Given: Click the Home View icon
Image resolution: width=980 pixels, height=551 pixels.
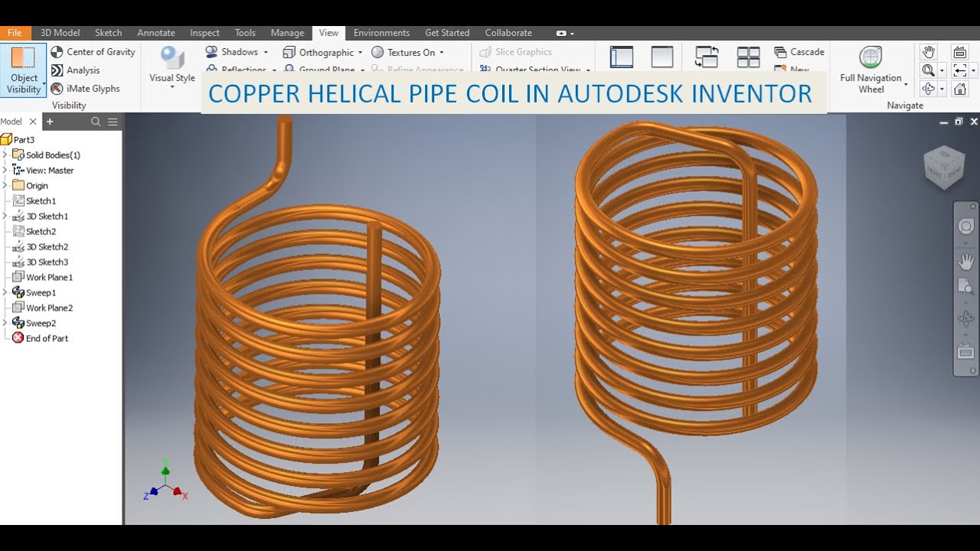Looking at the screenshot, I should [x=960, y=89].
